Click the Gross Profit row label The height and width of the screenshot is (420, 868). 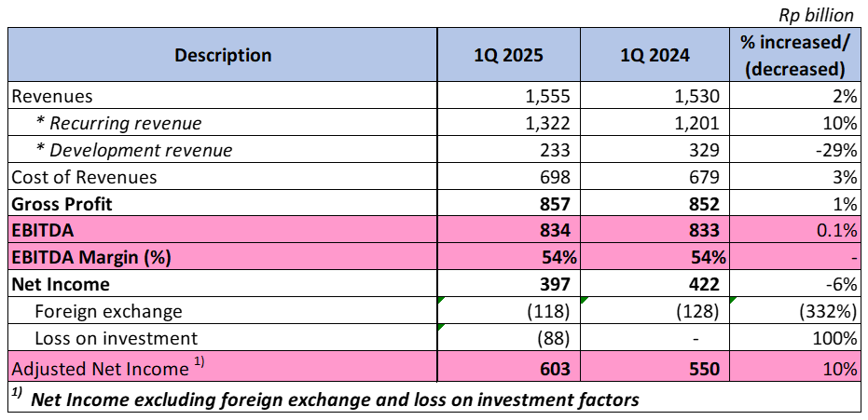[x=60, y=204]
